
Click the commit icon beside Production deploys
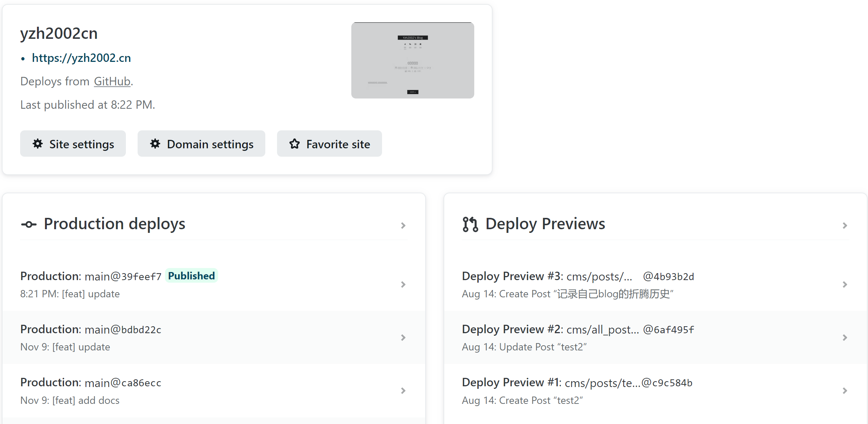(29, 224)
